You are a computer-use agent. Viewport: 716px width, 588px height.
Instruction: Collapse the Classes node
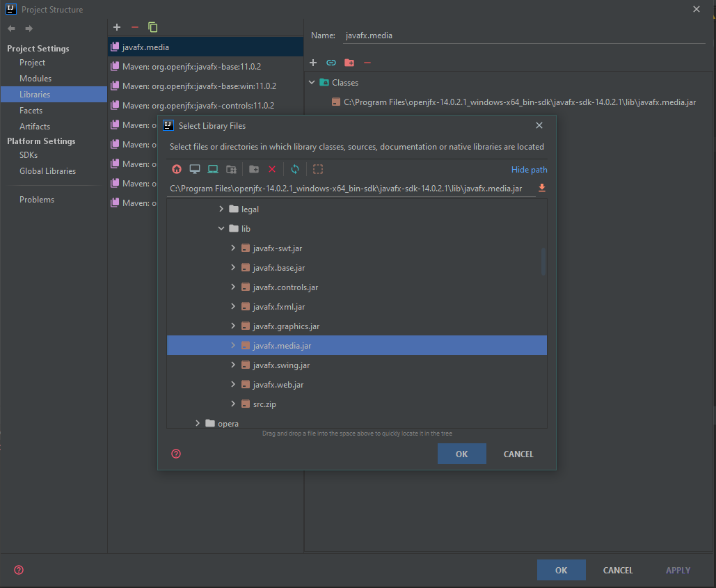coord(312,82)
